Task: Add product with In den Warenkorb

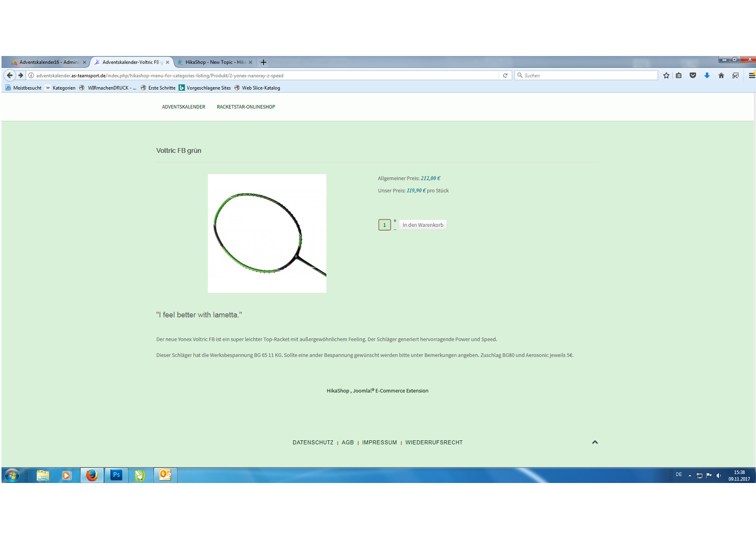Action: coord(423,225)
